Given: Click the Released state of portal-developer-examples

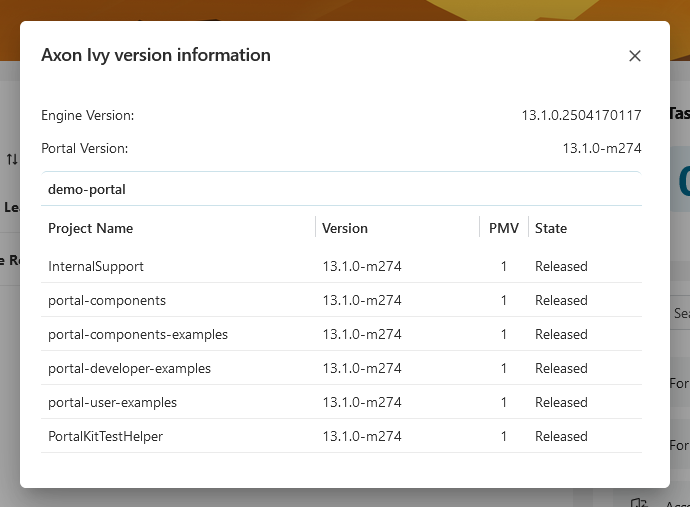Looking at the screenshot, I should point(561,368).
